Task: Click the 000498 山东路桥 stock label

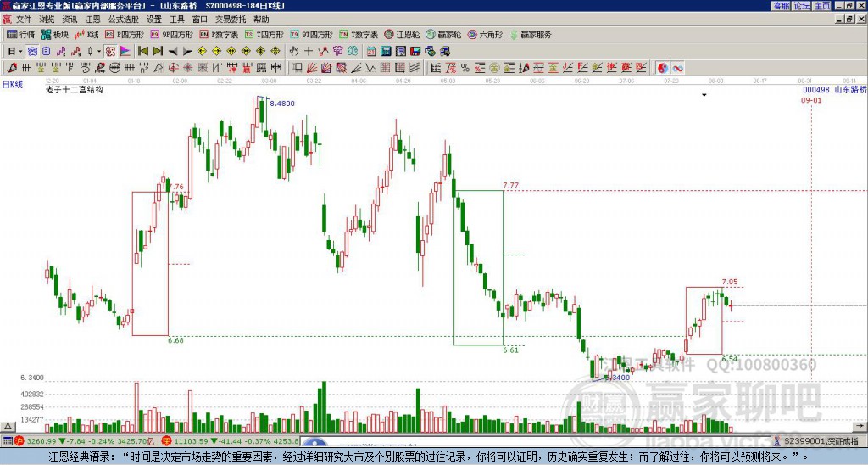Action: [x=835, y=90]
